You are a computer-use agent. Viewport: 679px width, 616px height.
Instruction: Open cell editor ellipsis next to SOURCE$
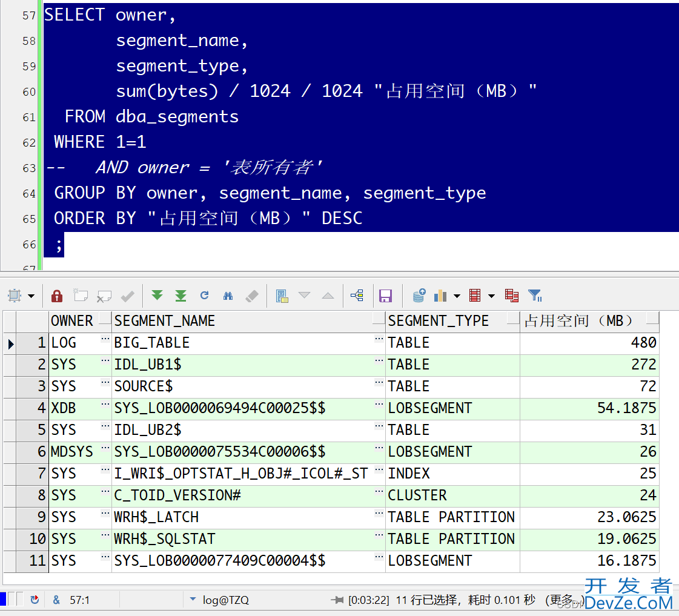click(379, 383)
